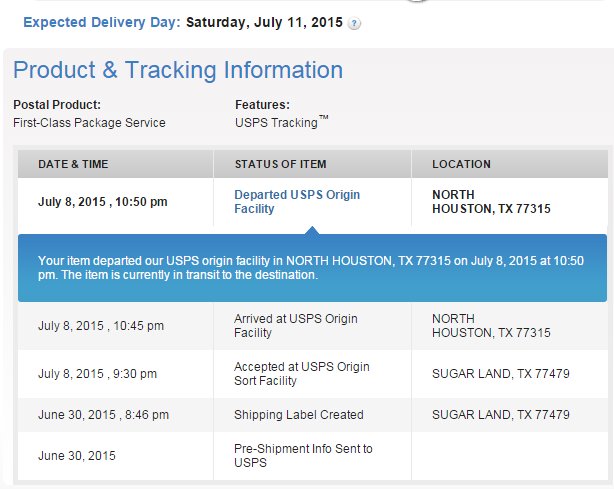Screen dimensions: 614x489
Task: Click the Pre-Shipment Info Sent to USPS row
Action: [x=313, y=456]
